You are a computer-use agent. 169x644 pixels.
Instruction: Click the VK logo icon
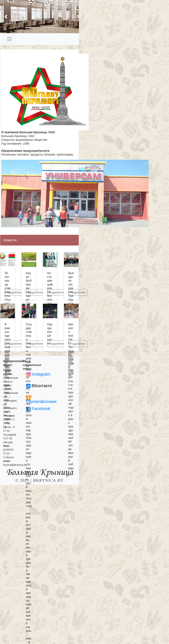click(28, 386)
